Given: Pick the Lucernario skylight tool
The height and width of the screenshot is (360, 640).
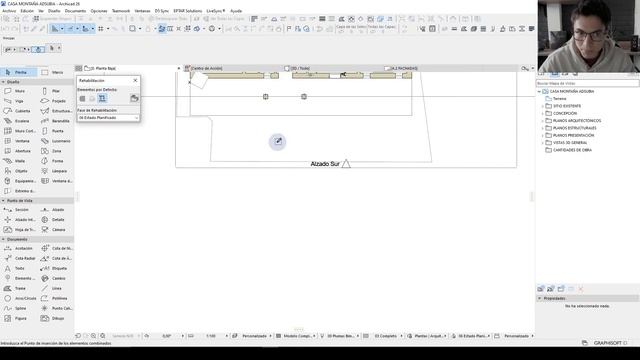Looking at the screenshot, I should coord(55,141).
